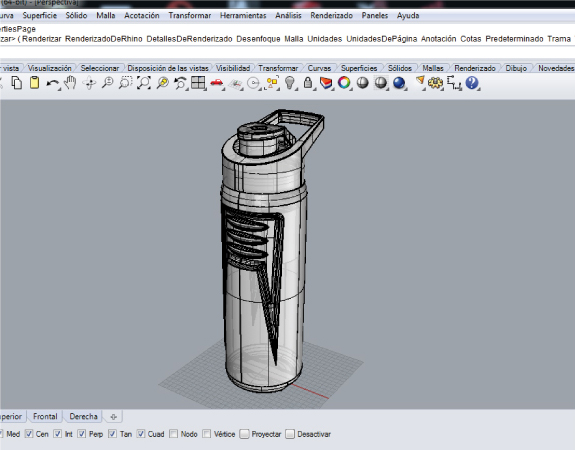
Task: Toggle the Cen object snap checkbox
Action: coord(29,434)
